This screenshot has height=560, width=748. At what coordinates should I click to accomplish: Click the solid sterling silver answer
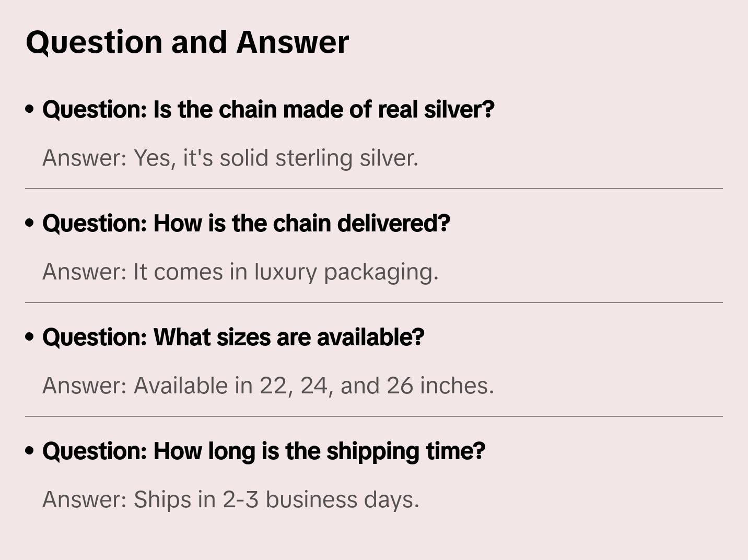click(x=230, y=158)
